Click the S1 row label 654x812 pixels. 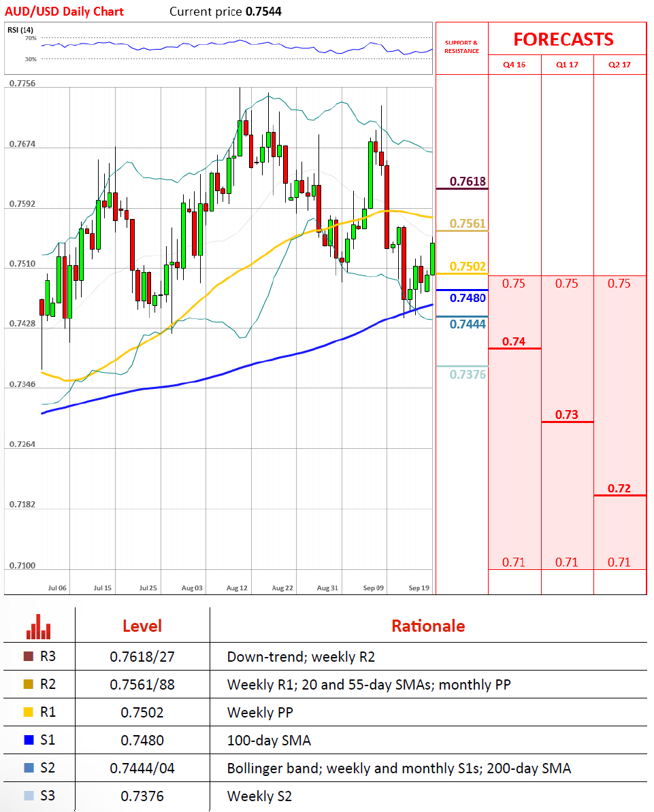[48, 740]
